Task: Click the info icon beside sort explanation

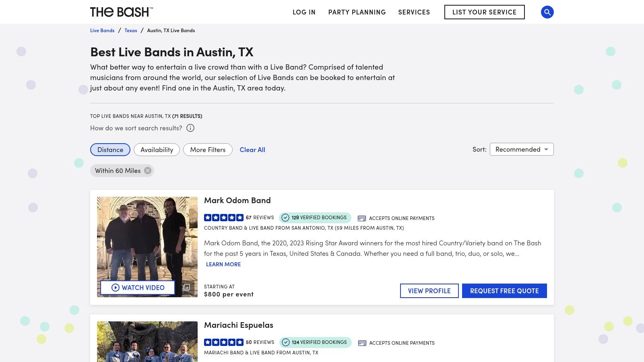Action: (x=190, y=128)
